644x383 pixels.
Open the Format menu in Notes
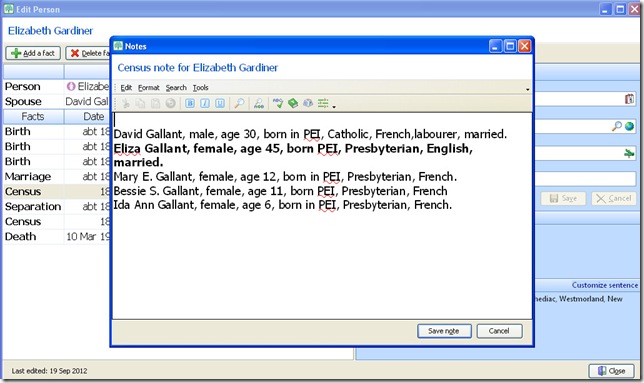pyautogui.click(x=149, y=87)
